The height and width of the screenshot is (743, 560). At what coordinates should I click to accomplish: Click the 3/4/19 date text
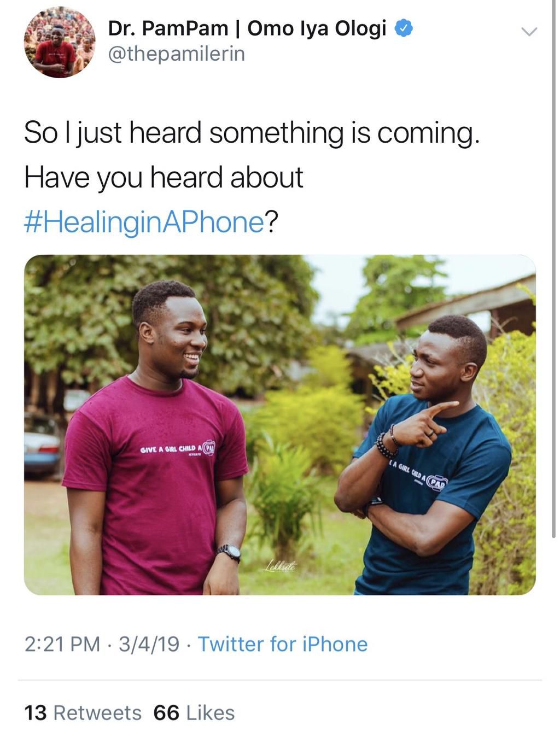[149, 644]
